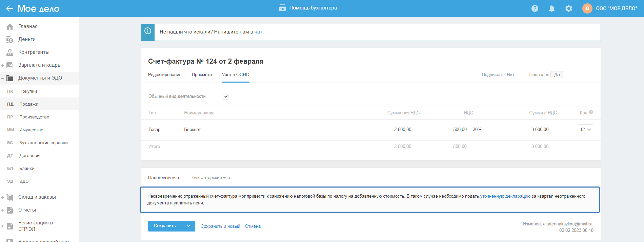Open the help question mark icon
644x242 pixels.
[x=535, y=8]
